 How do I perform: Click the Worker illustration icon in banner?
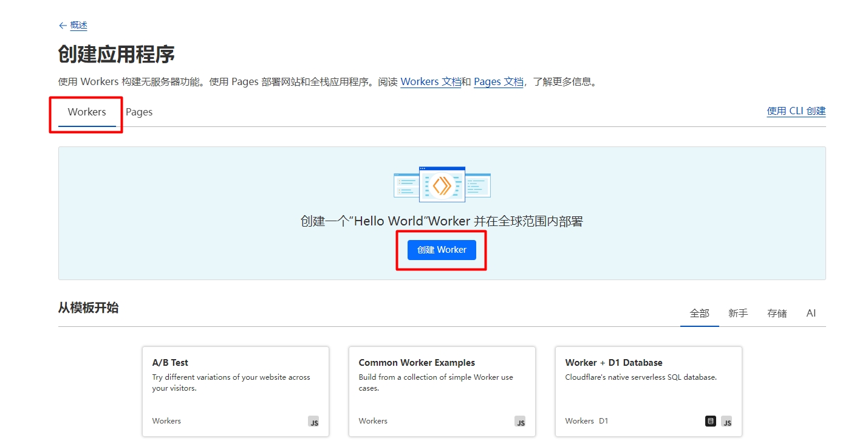click(442, 184)
